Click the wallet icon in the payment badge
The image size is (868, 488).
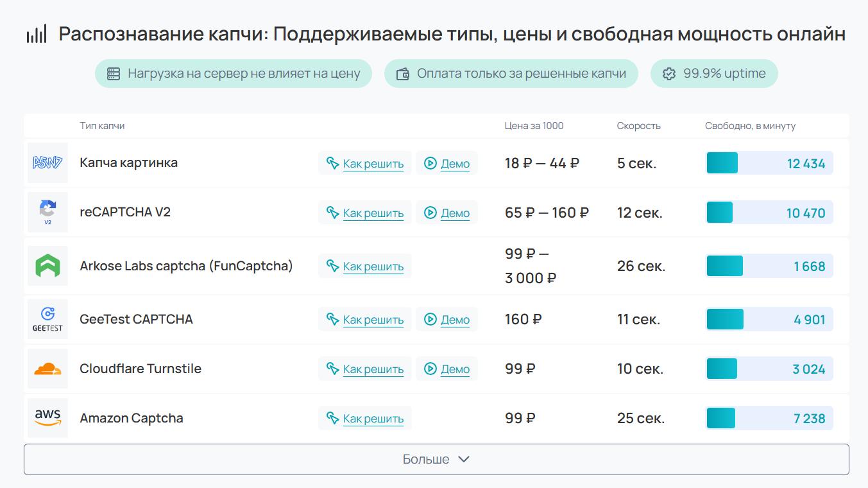402,73
